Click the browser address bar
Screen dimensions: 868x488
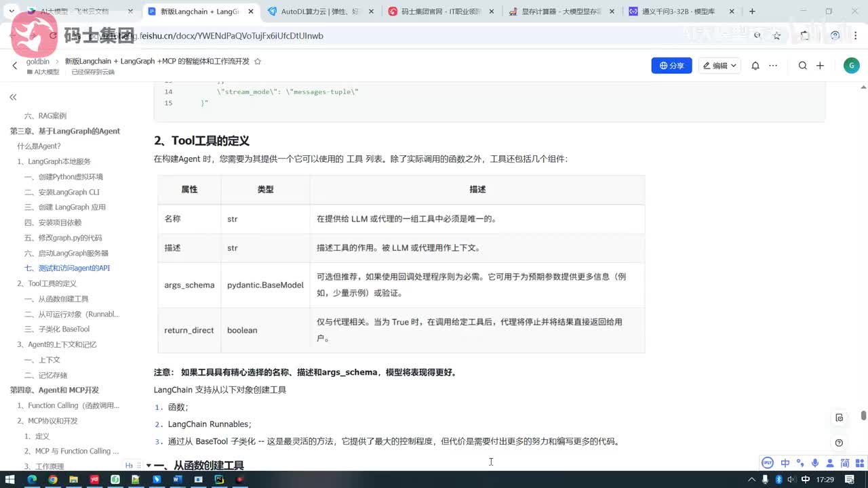click(x=407, y=36)
